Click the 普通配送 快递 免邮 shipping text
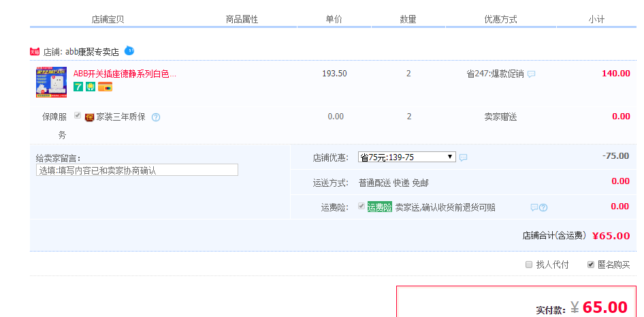The width and height of the screenshot is (644, 317). coord(393,183)
